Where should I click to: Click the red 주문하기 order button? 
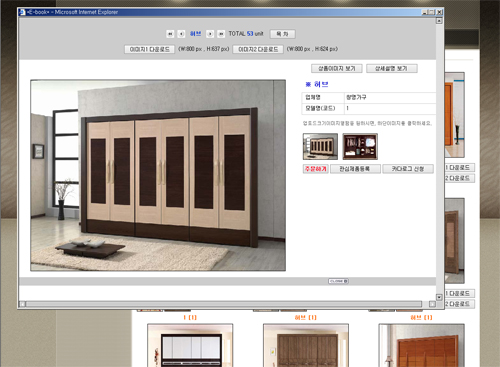pos(316,169)
